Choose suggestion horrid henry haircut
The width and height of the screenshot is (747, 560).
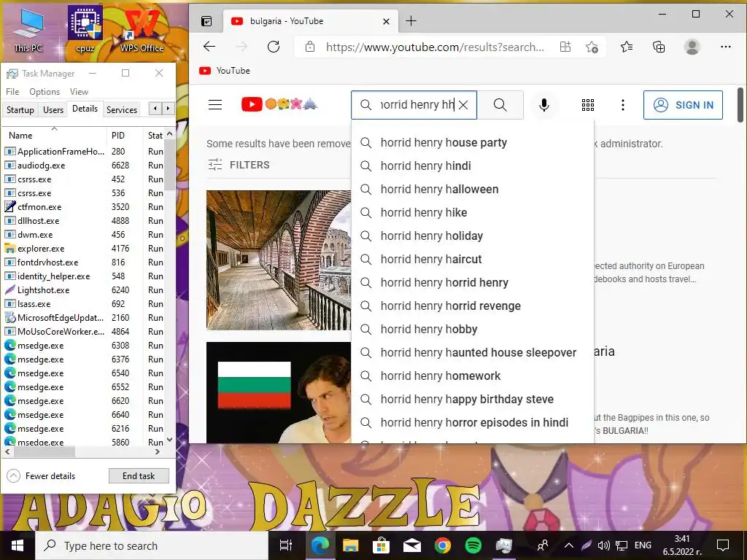click(x=473, y=259)
